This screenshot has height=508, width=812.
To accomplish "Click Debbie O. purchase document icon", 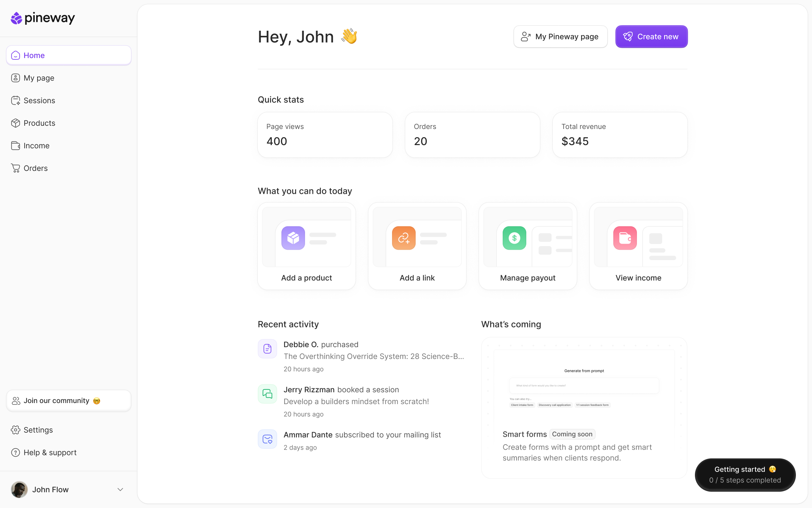I will tap(267, 349).
